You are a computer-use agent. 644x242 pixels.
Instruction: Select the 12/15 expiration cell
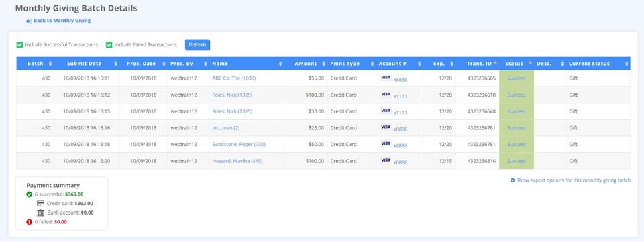439,161
